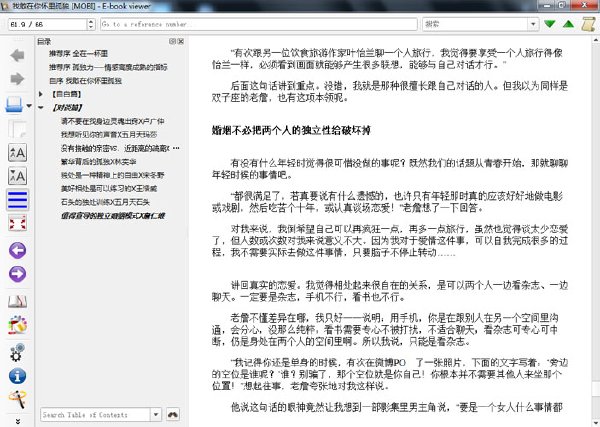Click paragraph starting 后面这句话讲到重点
Viewport: 600px width, 427px height.
click(390, 92)
